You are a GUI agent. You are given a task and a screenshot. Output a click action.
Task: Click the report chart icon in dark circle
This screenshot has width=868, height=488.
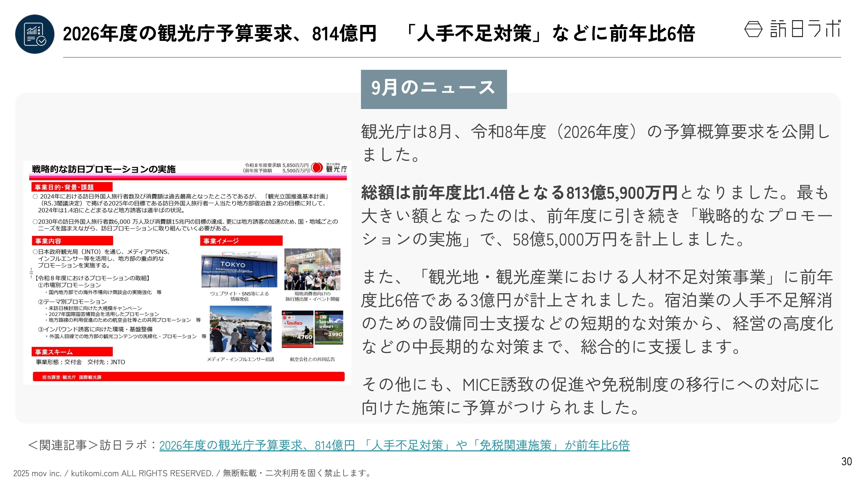point(35,34)
